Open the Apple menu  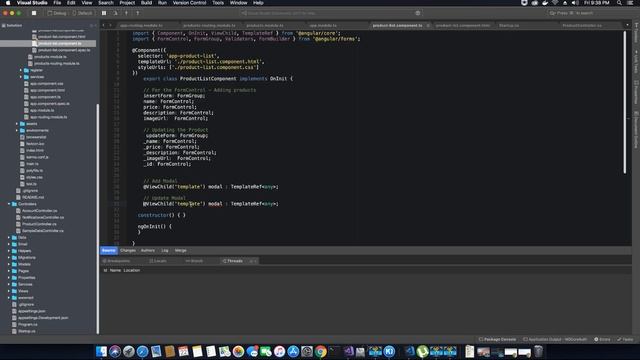click(x=8, y=3)
